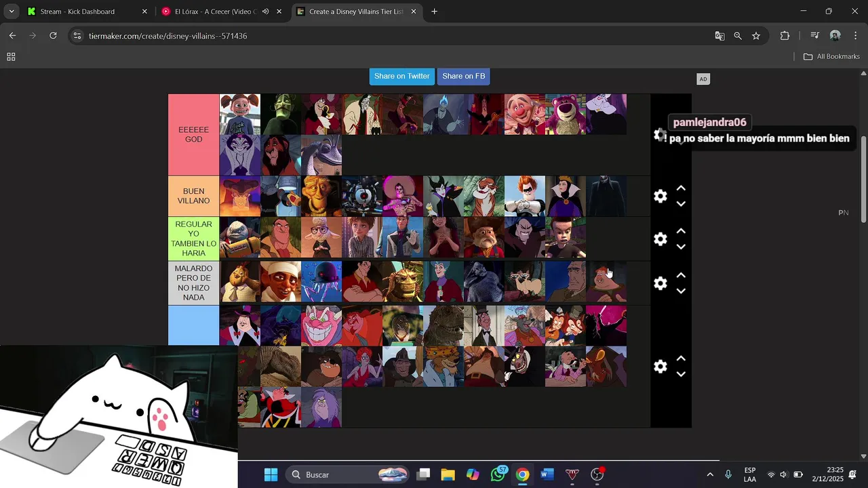Click the pink EEEEEE GOD tier label
The image size is (868, 488).
coord(194,134)
